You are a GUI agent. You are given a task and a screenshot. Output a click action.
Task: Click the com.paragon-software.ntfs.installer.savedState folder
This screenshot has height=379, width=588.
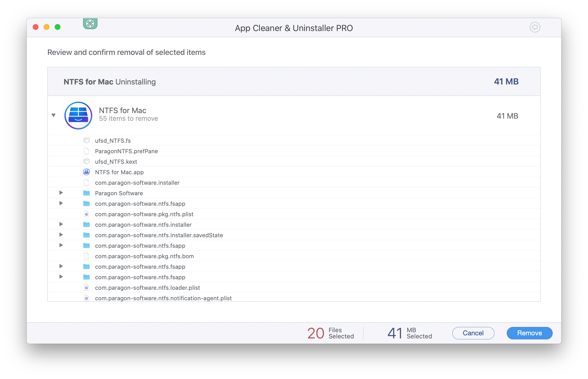159,235
